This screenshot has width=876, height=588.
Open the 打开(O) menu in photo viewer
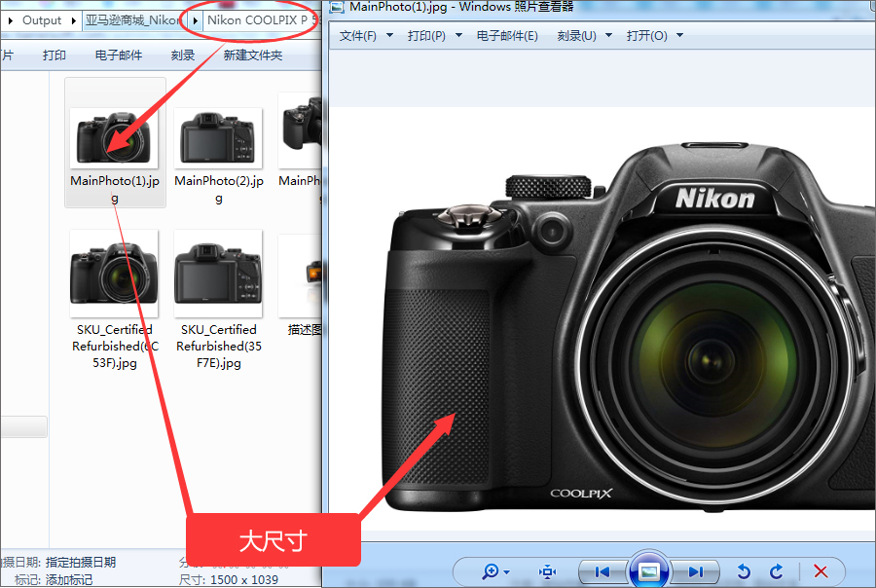click(654, 36)
